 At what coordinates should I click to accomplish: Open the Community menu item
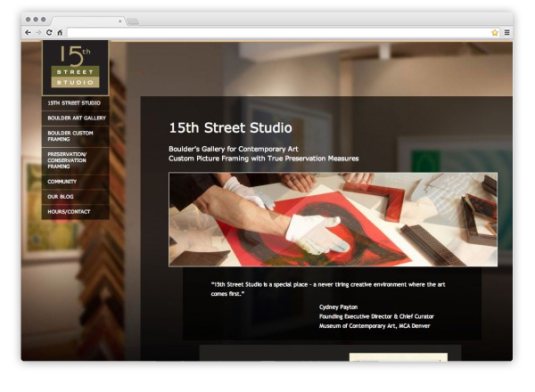pyautogui.click(x=76, y=182)
